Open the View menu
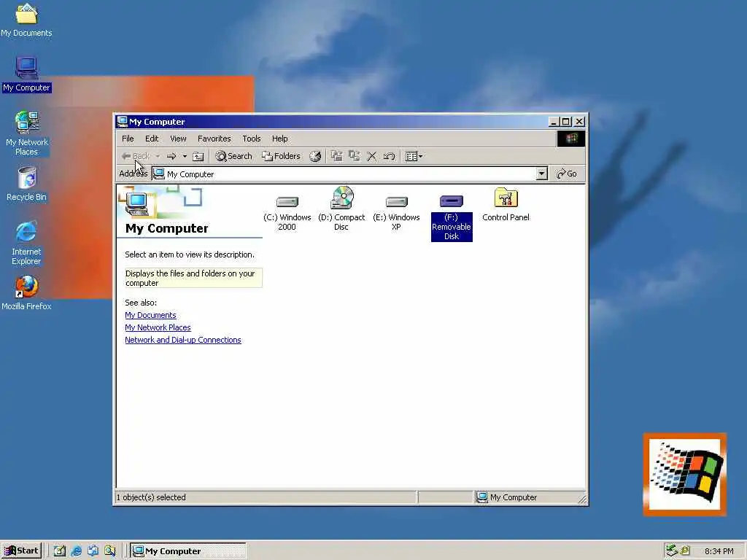747x560 pixels. (178, 139)
